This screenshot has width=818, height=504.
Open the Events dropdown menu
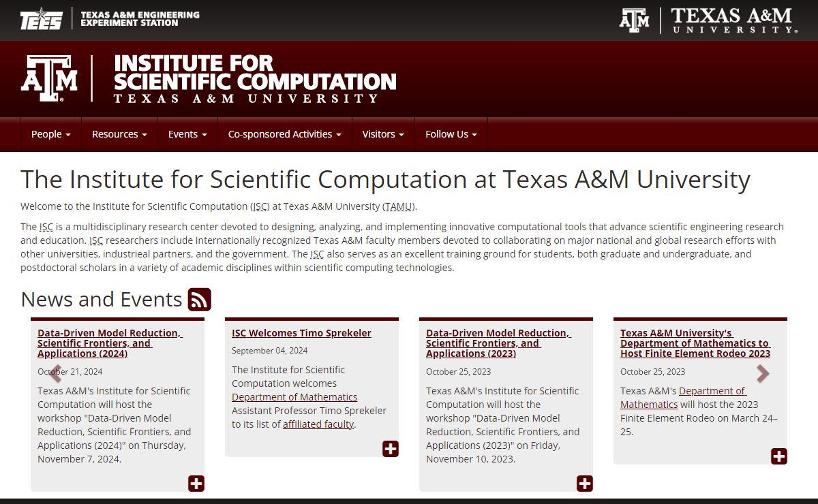tap(187, 134)
